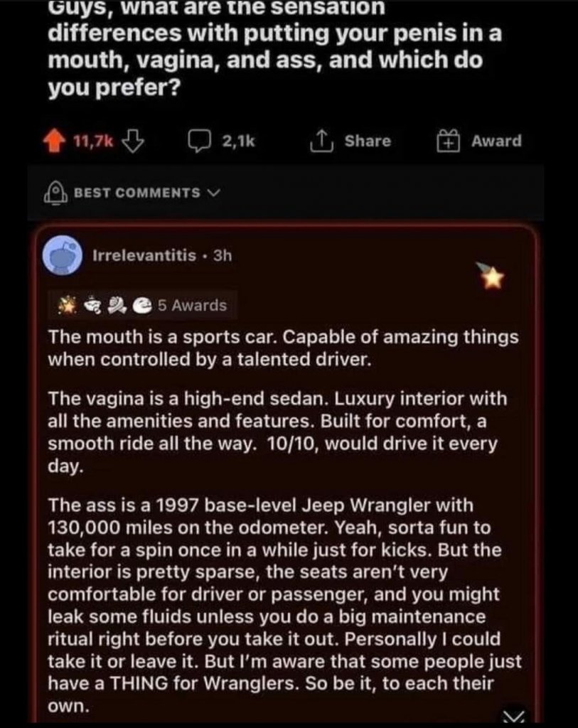578x728 pixels.
Task: Click the shooting star award on the comment
Action: click(491, 274)
